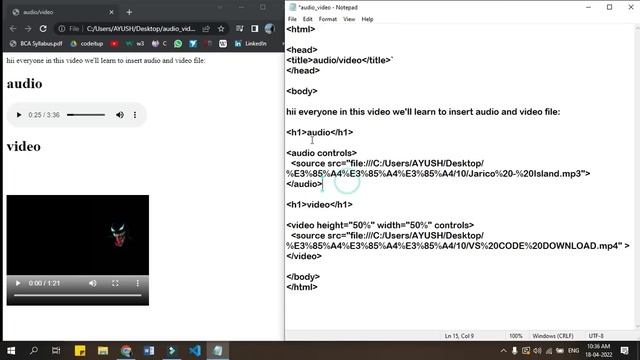
Task: Seek along the video progress bar
Action: [x=78, y=295]
